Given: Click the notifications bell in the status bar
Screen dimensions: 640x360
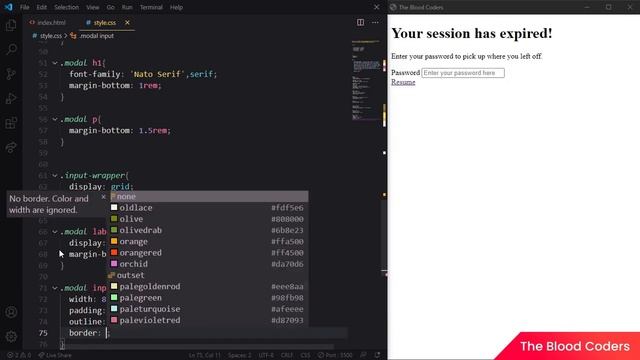Looking at the screenshot, I should point(378,355).
